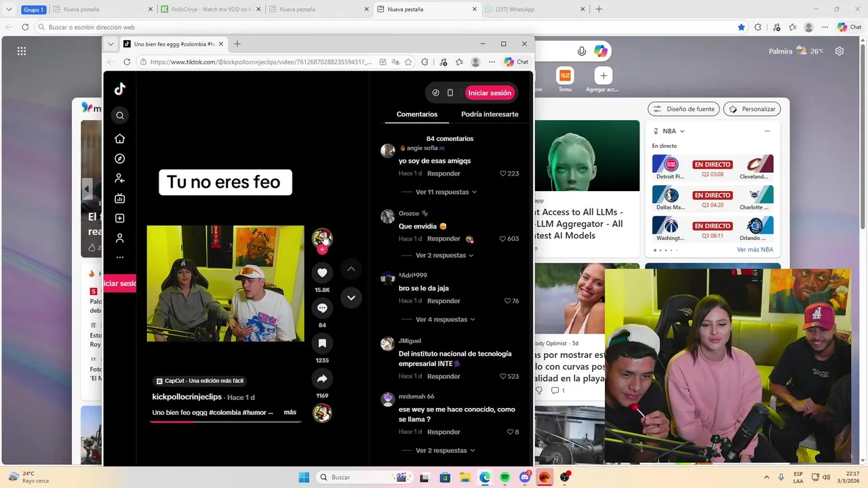Follow creator with red plus badge
This screenshot has height=488, width=868.
tap(322, 249)
